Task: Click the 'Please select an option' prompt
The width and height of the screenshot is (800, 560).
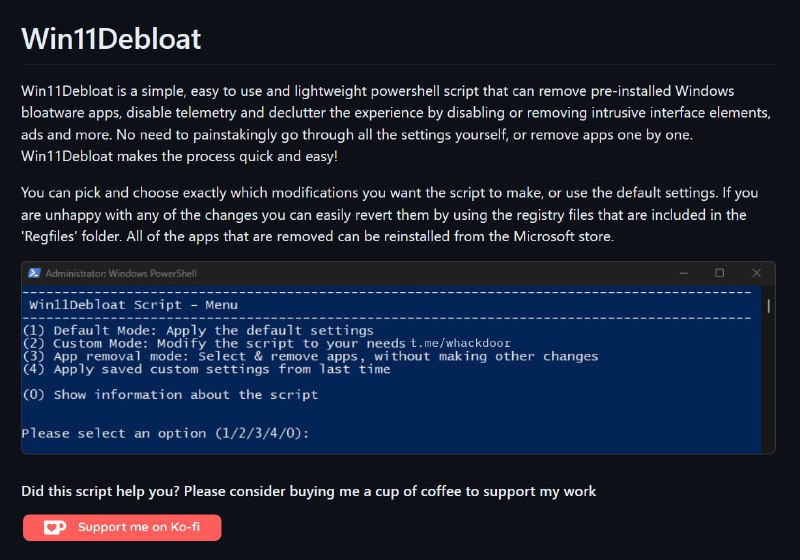Action: click(x=166, y=433)
